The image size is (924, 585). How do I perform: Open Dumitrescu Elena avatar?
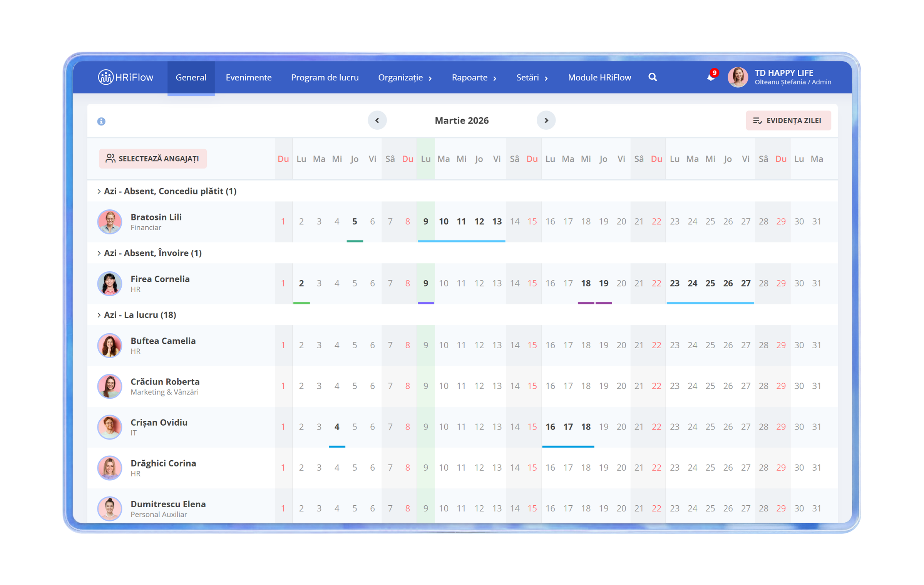[x=110, y=508]
